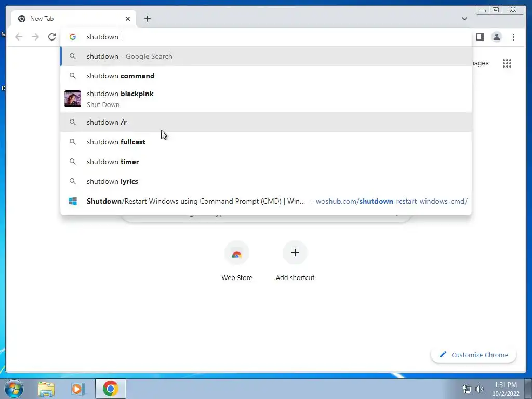This screenshot has height=399, width=532.
Task: Reload the page with the refresh icon
Action: coord(51,37)
